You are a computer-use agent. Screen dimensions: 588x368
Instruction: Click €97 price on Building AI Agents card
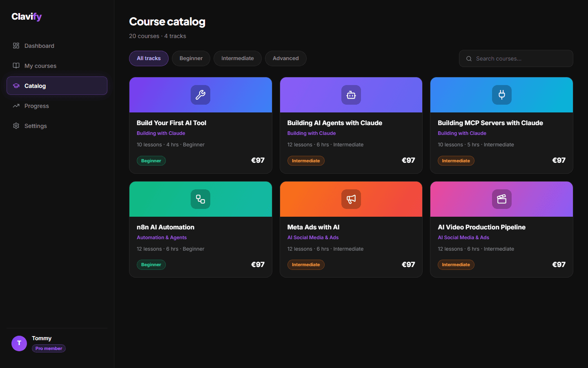click(408, 160)
